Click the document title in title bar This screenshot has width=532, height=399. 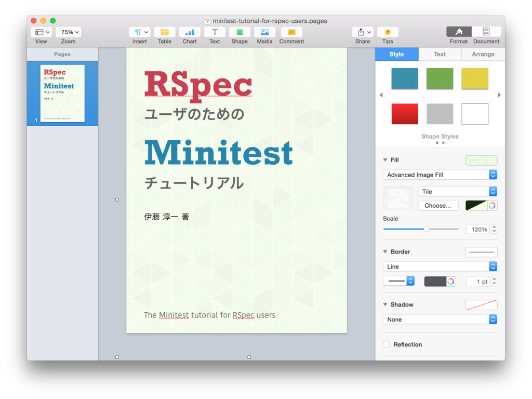click(270, 21)
